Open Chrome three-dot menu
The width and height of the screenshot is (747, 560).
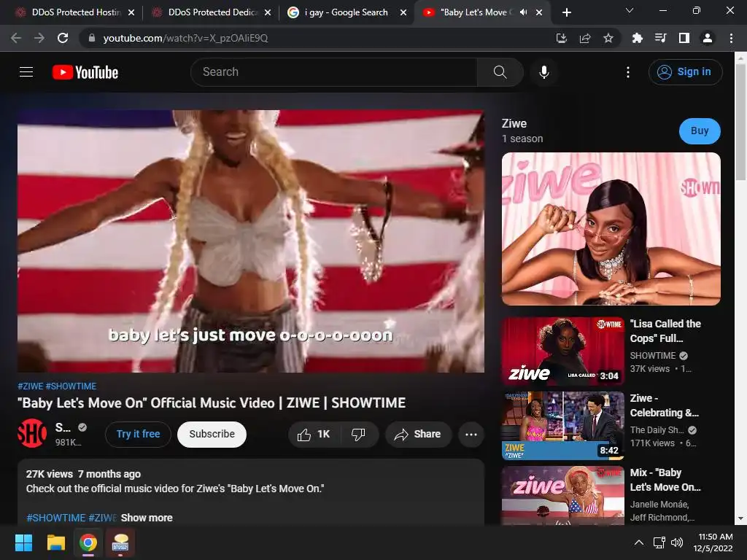[x=731, y=38]
